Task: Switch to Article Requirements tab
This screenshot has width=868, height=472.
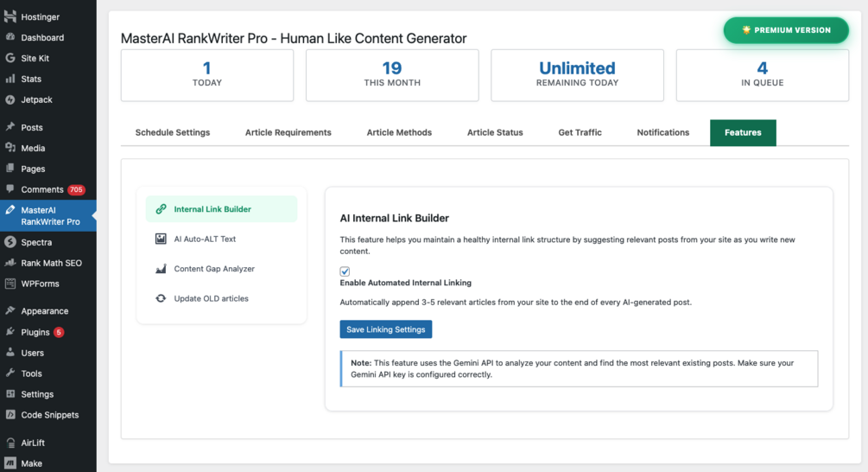Action: [288, 132]
